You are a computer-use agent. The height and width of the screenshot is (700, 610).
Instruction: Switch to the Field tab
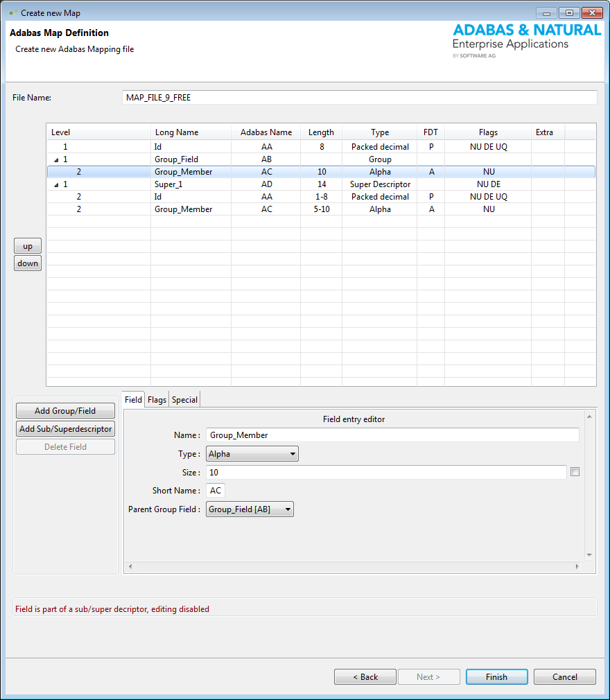(x=132, y=399)
